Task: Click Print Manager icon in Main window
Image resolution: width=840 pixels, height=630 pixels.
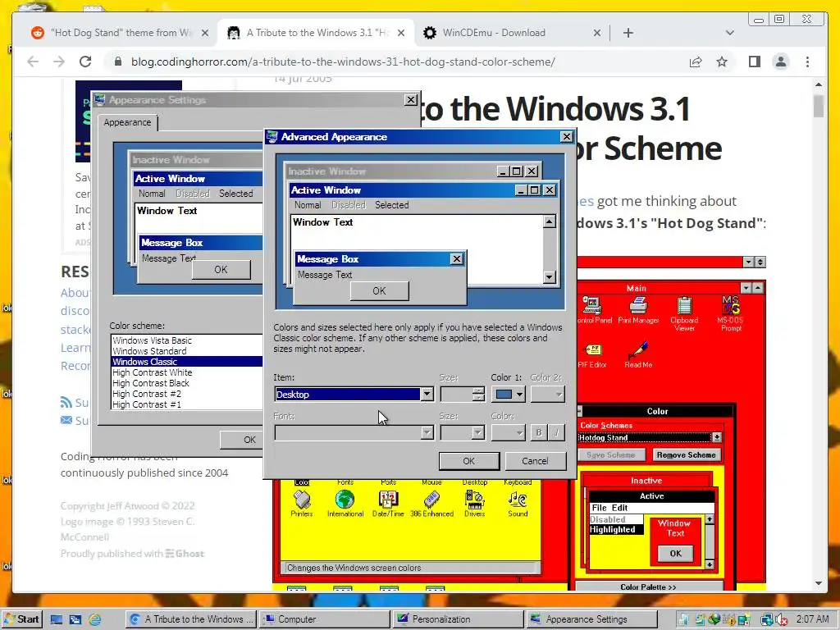Action: click(x=638, y=310)
